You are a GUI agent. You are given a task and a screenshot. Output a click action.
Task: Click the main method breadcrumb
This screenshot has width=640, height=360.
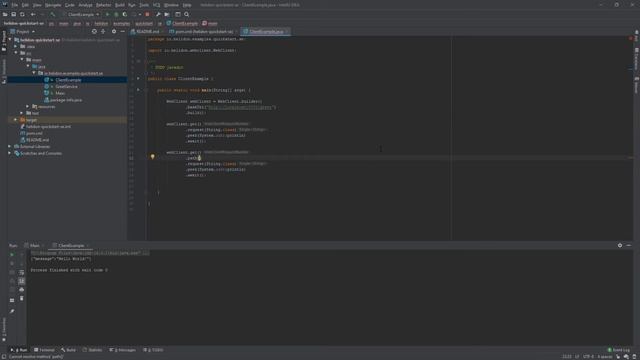click(210, 23)
